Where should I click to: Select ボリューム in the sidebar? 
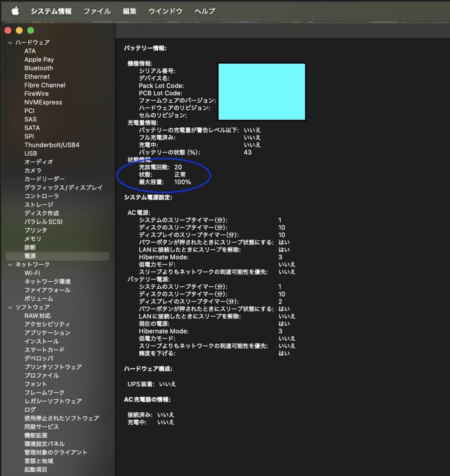(39, 298)
